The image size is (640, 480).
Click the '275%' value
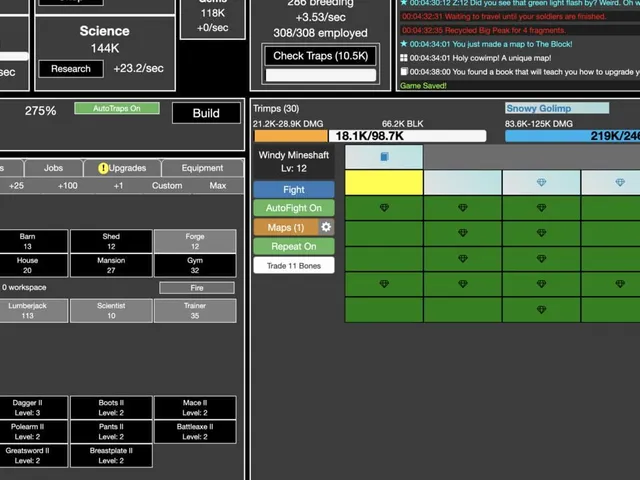tap(40, 111)
